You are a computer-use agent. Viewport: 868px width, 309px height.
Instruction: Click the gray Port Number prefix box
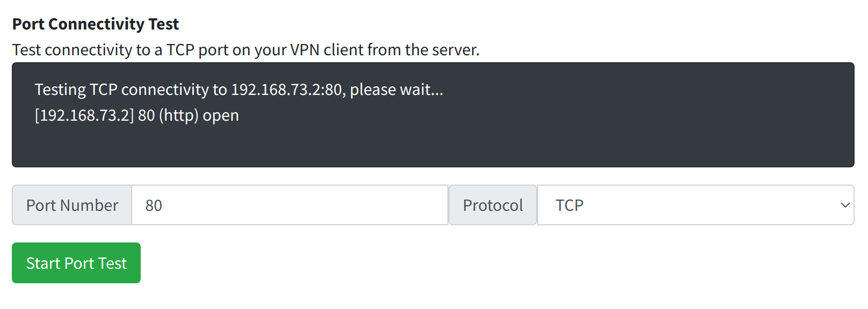(71, 205)
